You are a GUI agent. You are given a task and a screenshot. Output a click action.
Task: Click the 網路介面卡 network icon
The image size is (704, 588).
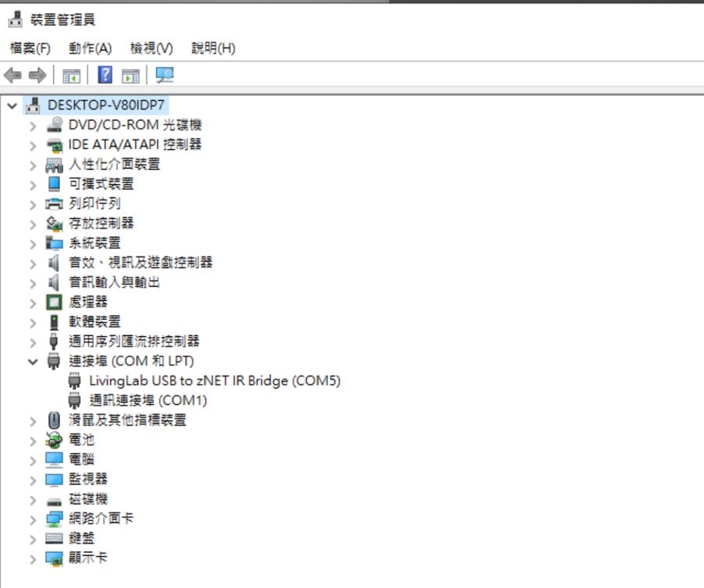(x=55, y=519)
